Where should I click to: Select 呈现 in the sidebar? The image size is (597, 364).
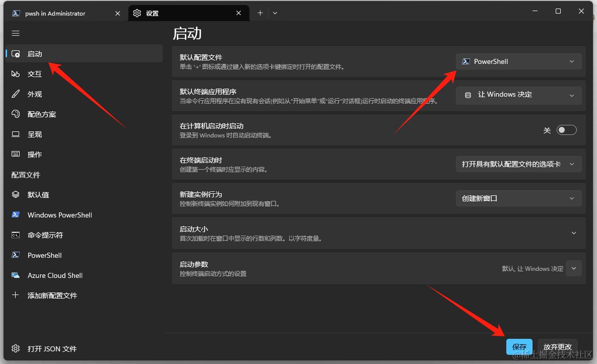coord(84,134)
